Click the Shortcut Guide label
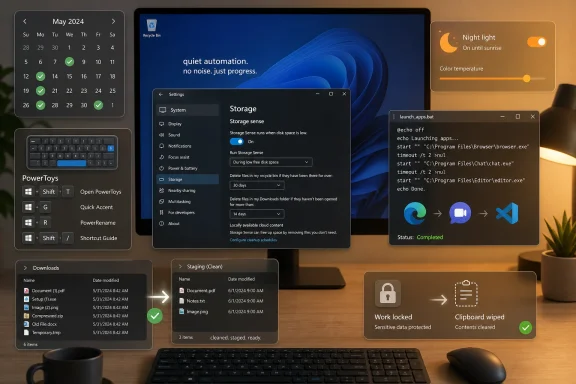 click(x=98, y=238)
